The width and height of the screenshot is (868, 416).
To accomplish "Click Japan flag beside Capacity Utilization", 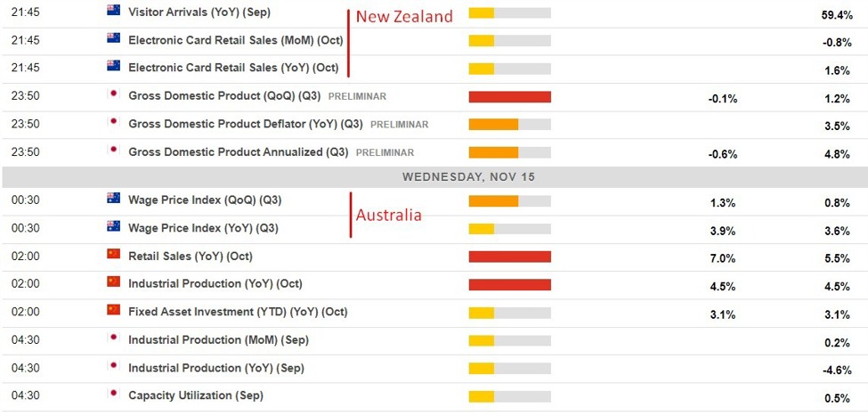I will tap(113, 394).
